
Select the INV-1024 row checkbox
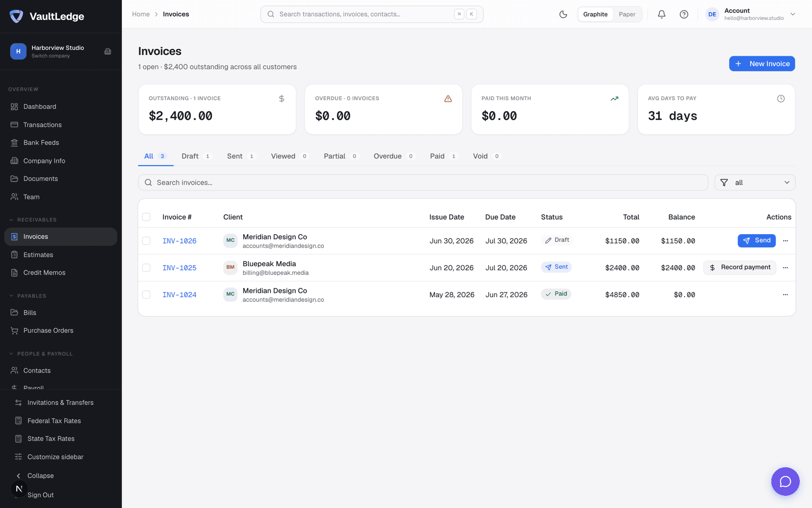[x=146, y=295]
